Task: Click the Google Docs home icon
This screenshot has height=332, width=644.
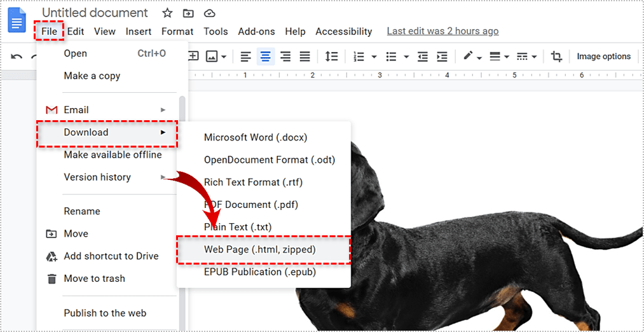Action: click(x=17, y=20)
